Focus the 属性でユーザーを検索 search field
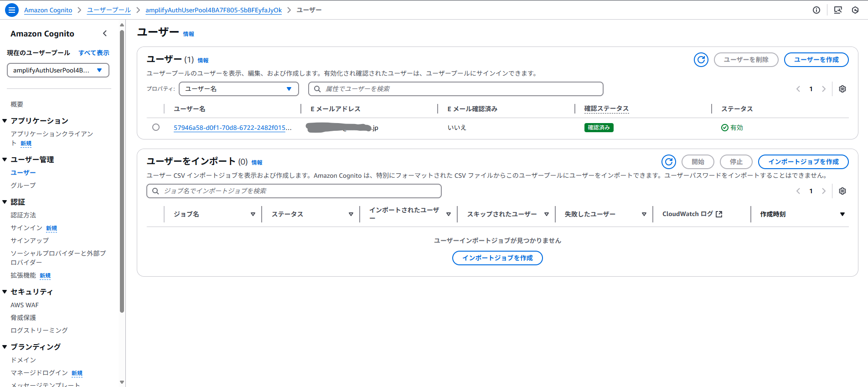The height and width of the screenshot is (387, 868). coord(456,89)
